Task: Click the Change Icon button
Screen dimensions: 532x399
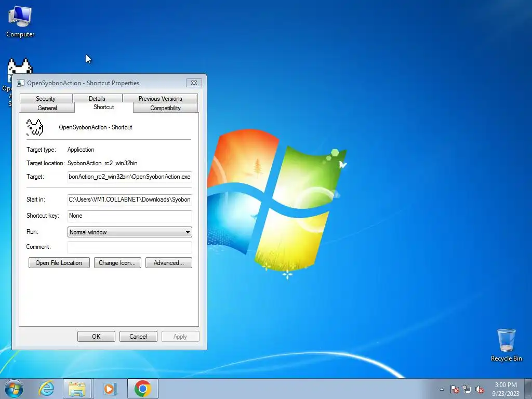Action: [117, 262]
